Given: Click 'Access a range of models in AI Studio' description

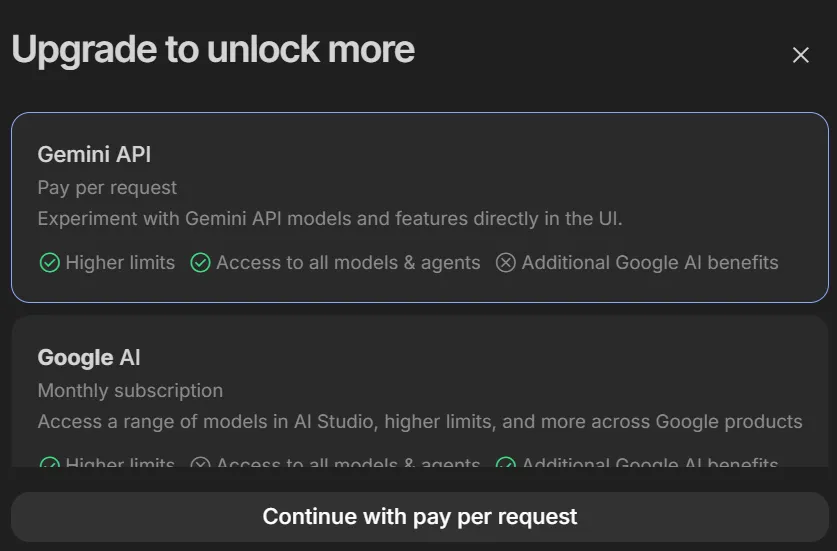Looking at the screenshot, I should pos(420,422).
